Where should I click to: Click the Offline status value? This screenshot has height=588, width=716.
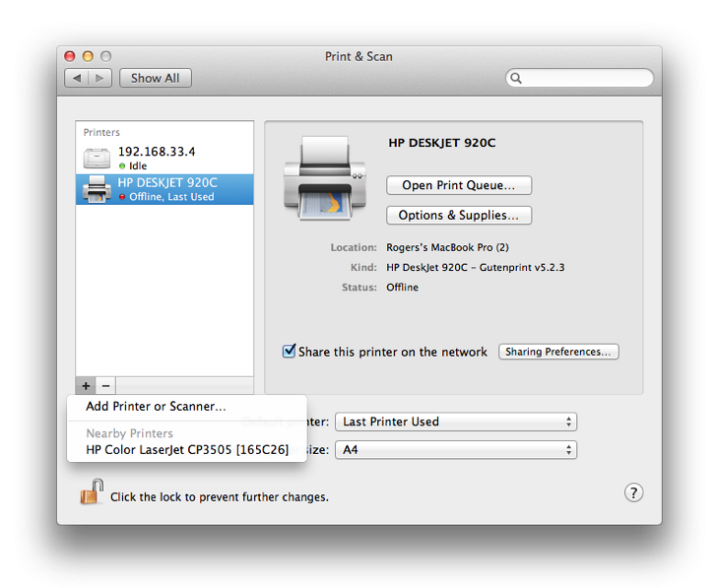pyautogui.click(x=402, y=288)
